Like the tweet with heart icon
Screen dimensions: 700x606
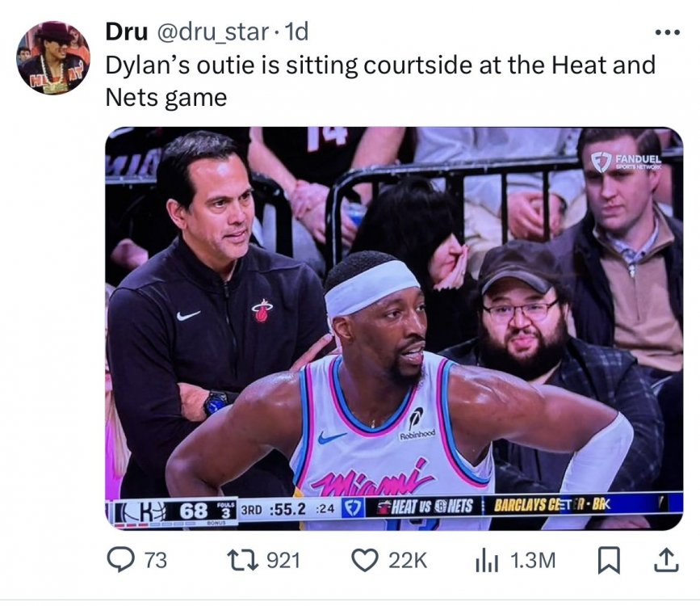pos(365,560)
